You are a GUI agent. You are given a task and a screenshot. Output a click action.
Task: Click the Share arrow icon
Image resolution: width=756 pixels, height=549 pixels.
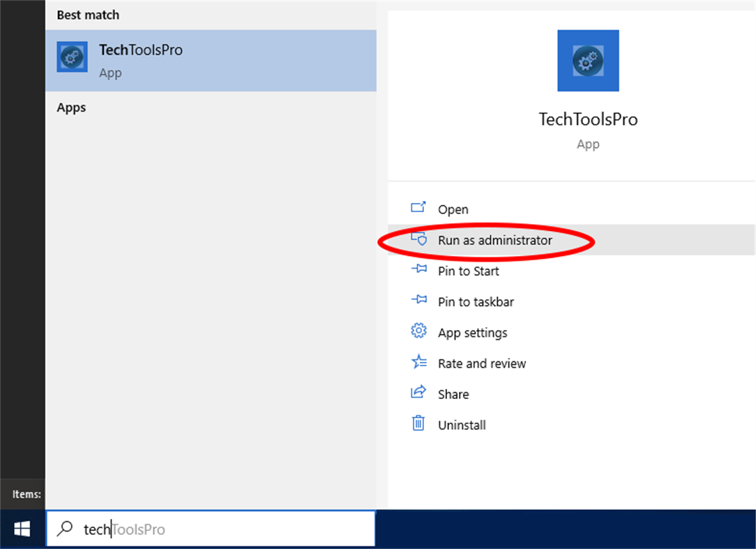[x=418, y=393]
